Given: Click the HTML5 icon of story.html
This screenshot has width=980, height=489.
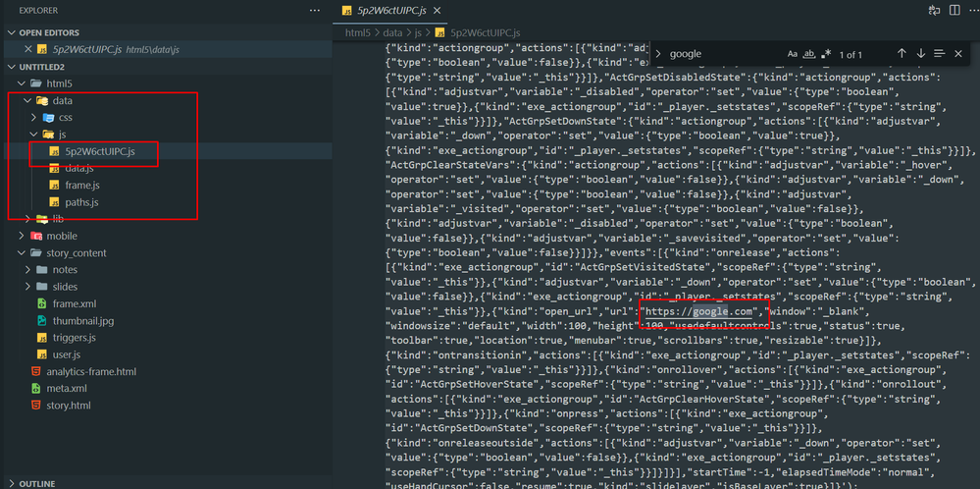Looking at the screenshot, I should pyautogui.click(x=35, y=406).
